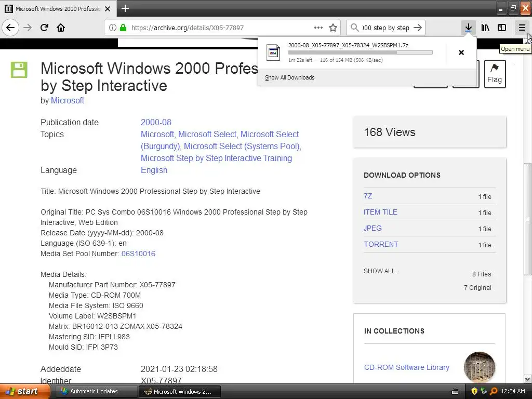532x399 pixels.
Task: Open the Firefox hamburger menu
Action: [522, 28]
